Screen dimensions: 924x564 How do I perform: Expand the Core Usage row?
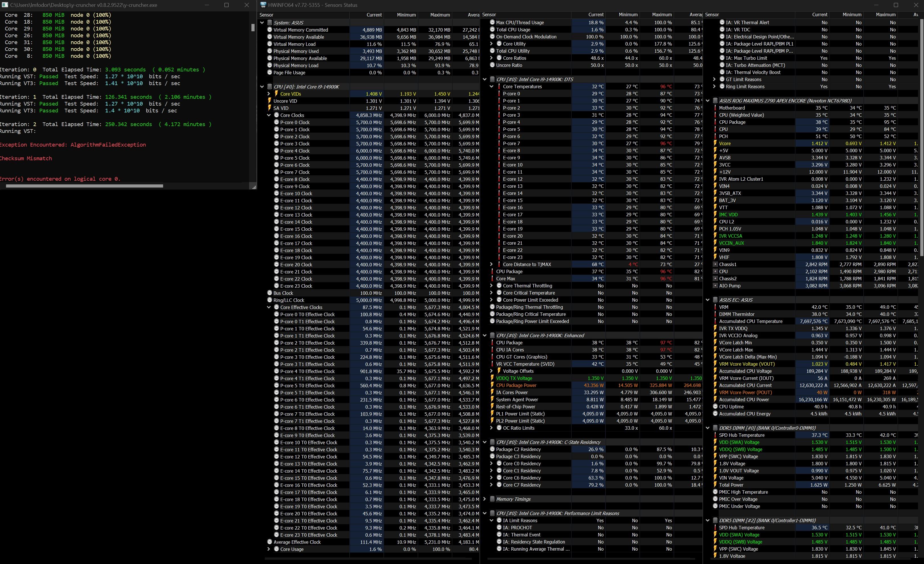pos(269,549)
